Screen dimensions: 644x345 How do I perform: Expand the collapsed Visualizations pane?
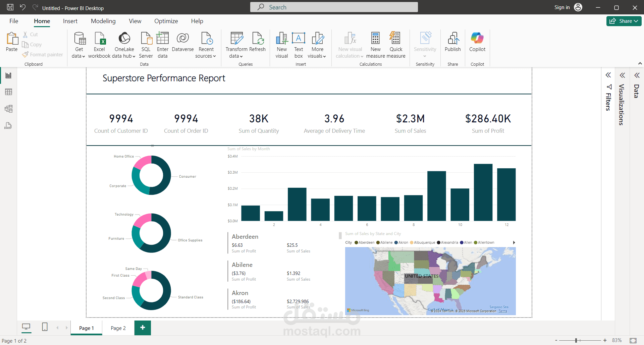coord(623,75)
